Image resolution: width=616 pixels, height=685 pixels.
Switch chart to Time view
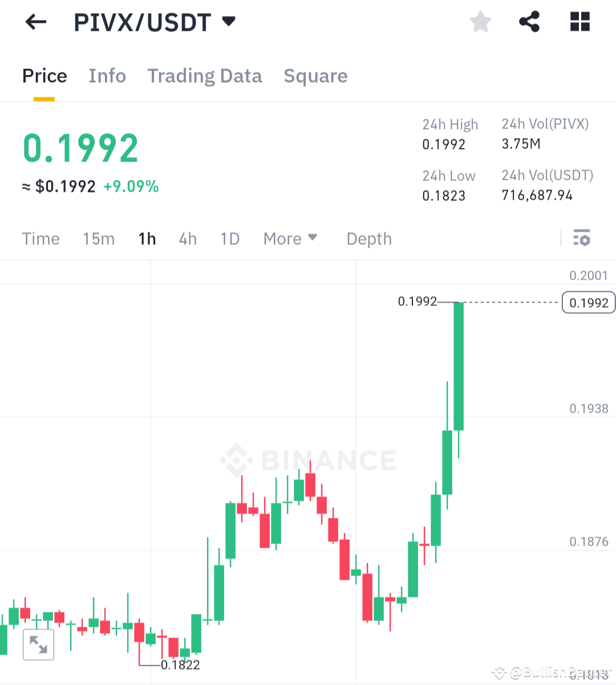point(40,239)
